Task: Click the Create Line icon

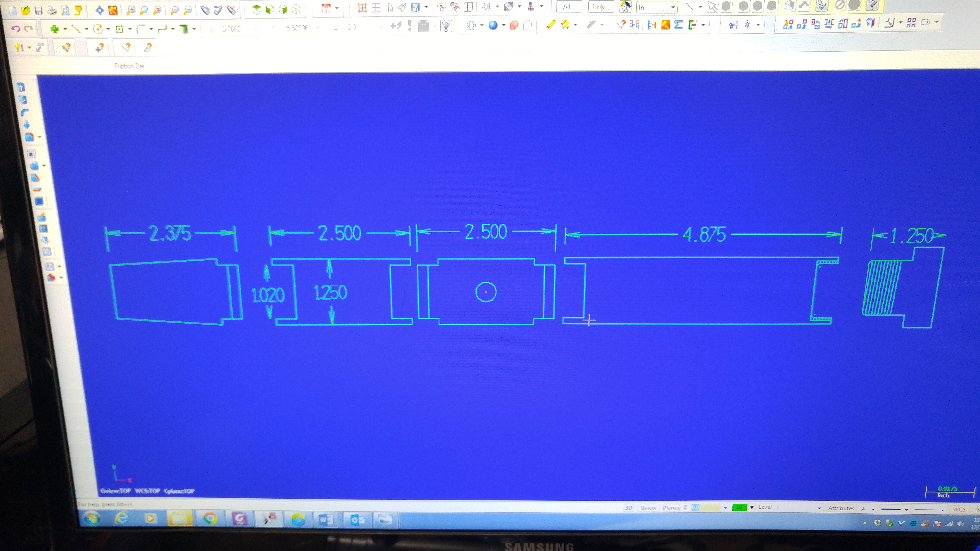Action: (x=76, y=29)
